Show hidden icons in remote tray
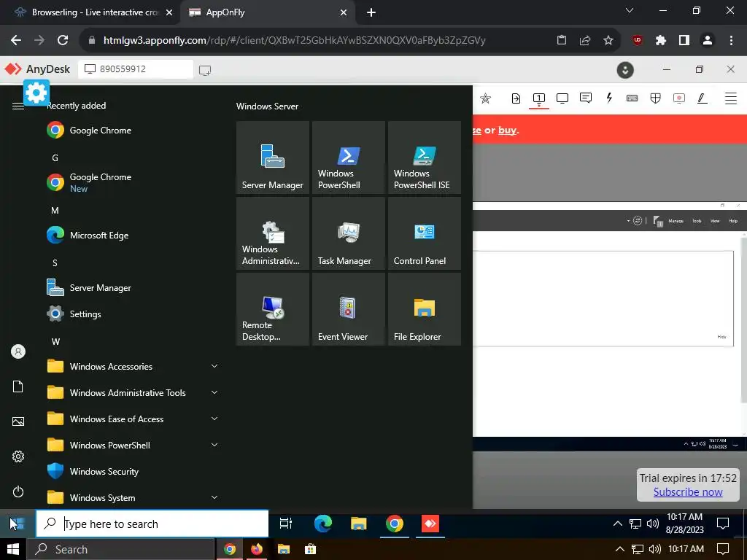 point(617,524)
